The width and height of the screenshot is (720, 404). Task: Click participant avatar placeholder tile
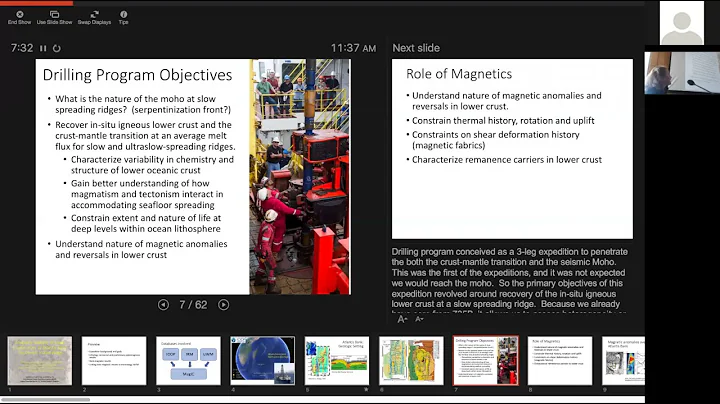tap(681, 23)
